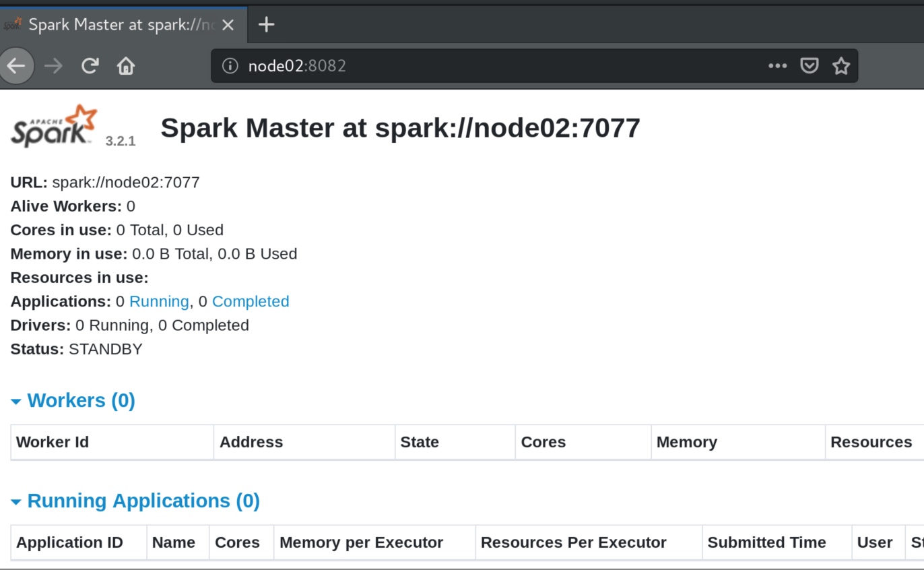This screenshot has width=924, height=570.
Task: Open the browser home page icon
Action: (x=126, y=66)
